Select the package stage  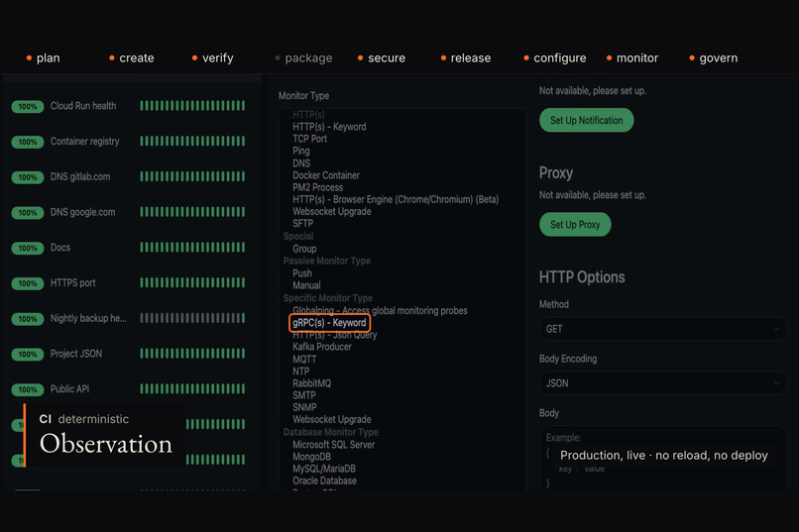click(x=303, y=58)
